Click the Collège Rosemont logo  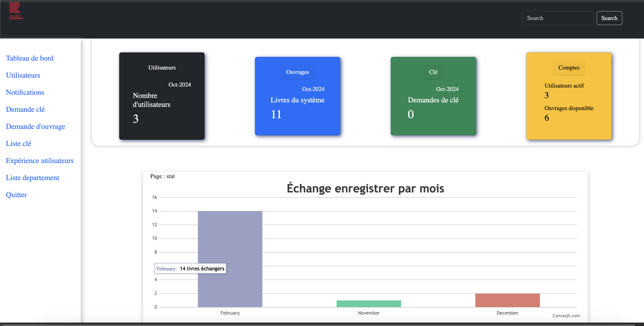pos(16,11)
